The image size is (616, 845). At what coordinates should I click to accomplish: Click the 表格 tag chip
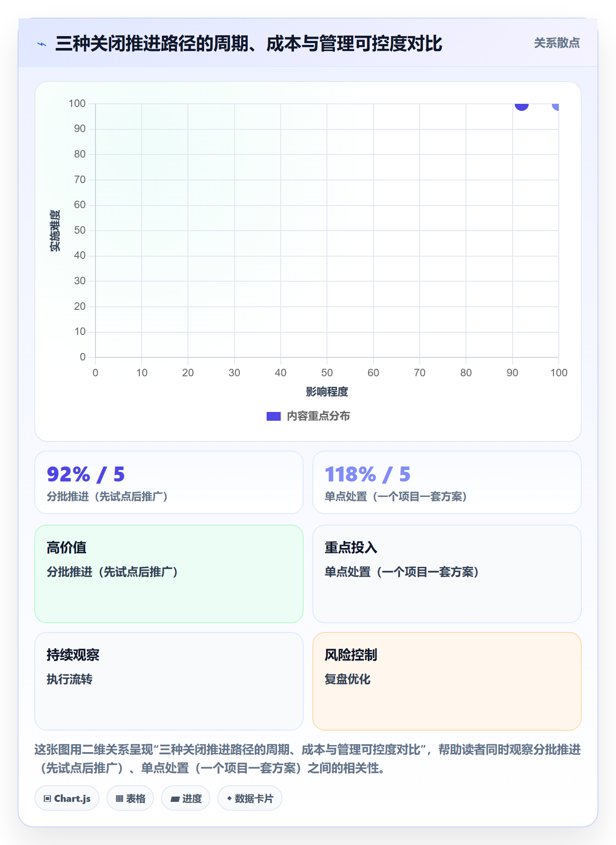(130, 798)
